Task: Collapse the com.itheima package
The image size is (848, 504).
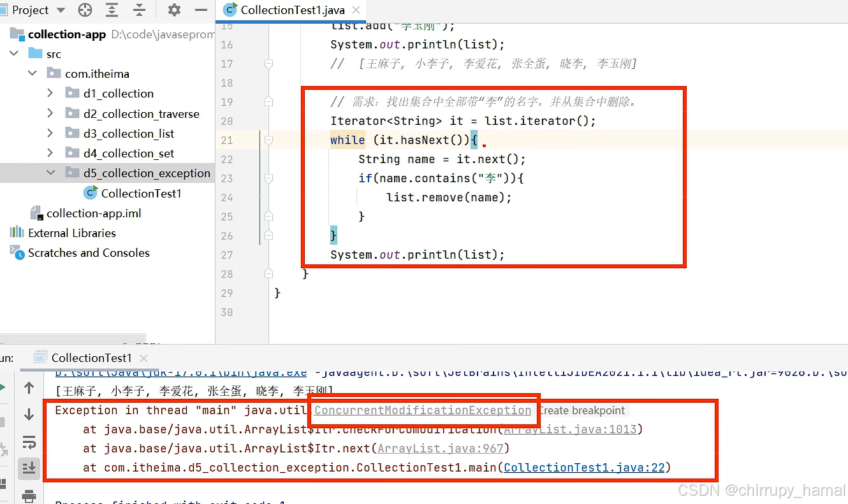Action: click(x=32, y=74)
